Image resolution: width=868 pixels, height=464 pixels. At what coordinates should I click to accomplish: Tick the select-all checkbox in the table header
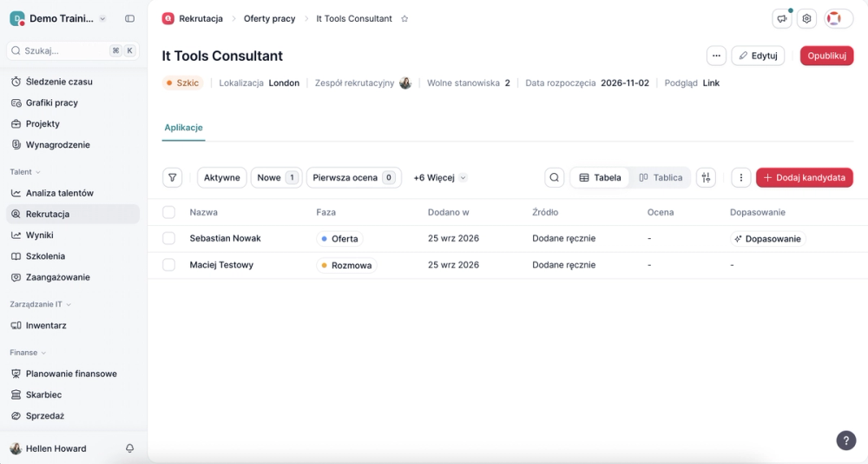pos(169,212)
